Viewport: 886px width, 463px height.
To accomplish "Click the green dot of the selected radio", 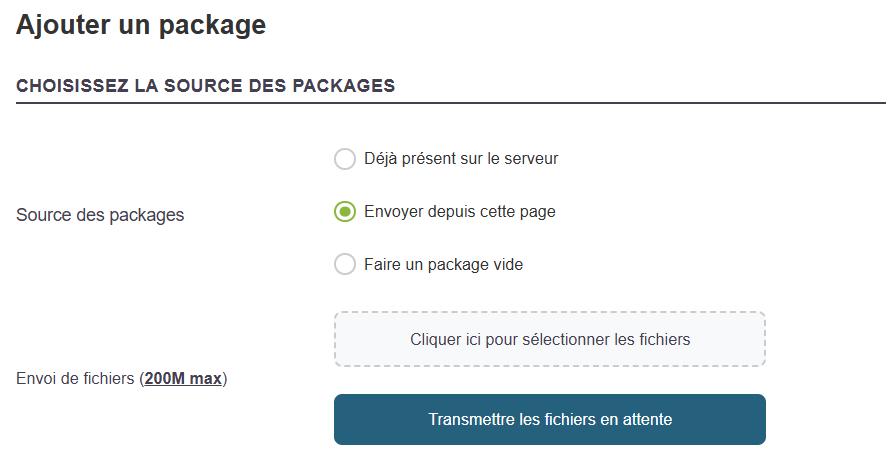I will pos(345,212).
